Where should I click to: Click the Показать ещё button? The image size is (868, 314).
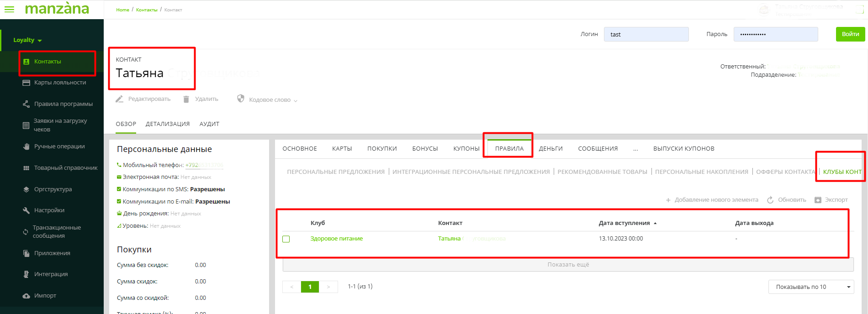click(568, 265)
